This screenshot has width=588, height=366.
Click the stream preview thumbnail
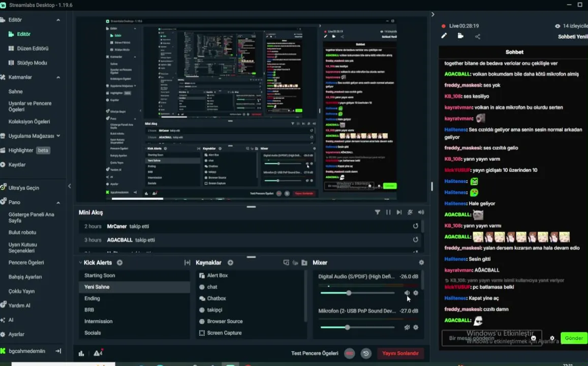click(x=251, y=109)
